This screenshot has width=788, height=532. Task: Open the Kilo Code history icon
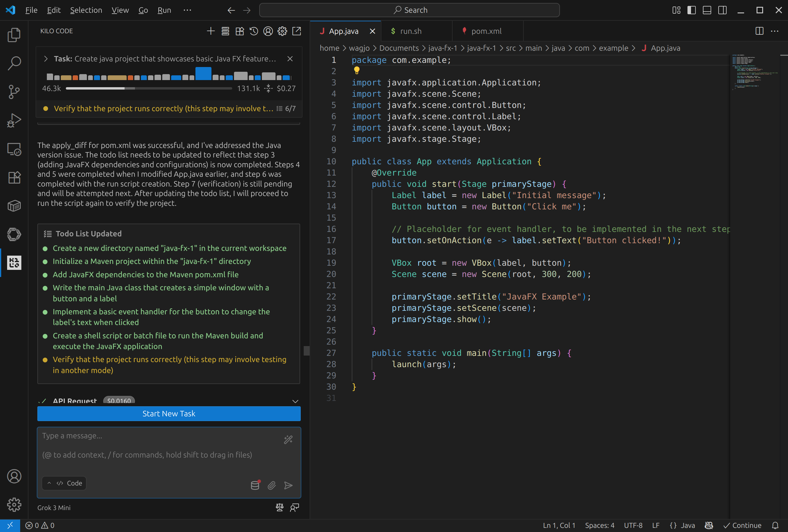254,31
